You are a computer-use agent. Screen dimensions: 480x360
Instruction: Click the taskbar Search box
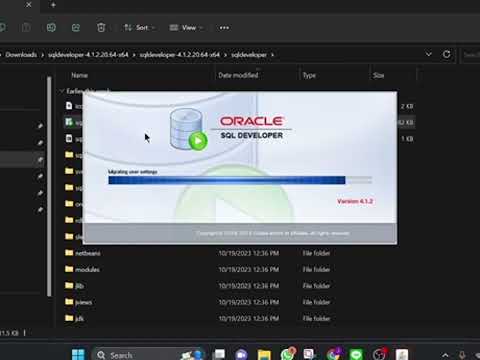(148, 355)
